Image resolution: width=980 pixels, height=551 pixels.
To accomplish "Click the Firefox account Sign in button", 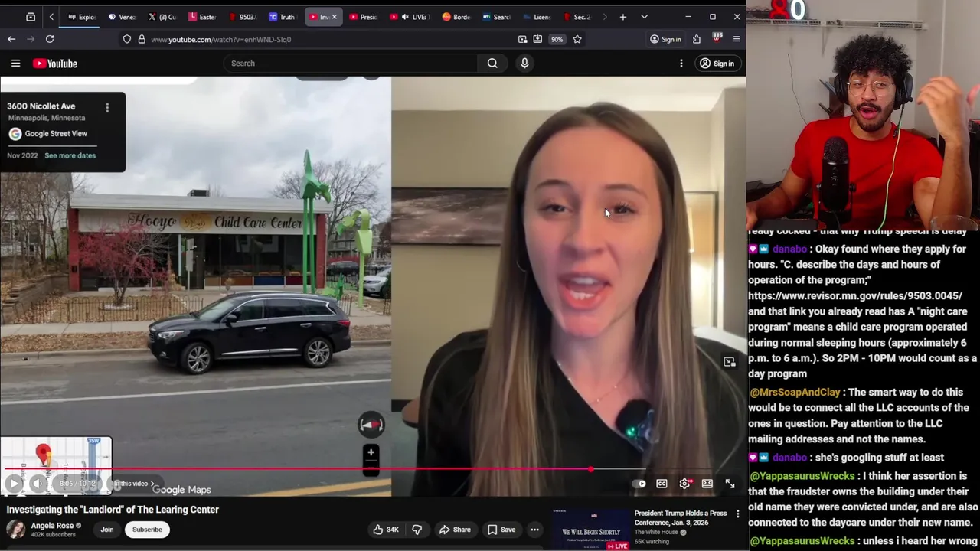I will tap(665, 39).
